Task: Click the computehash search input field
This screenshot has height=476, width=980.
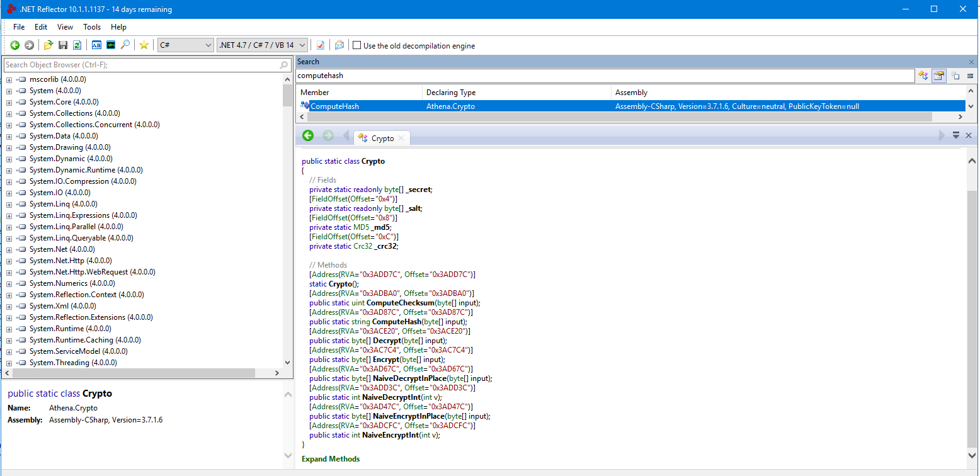Action: pos(605,76)
